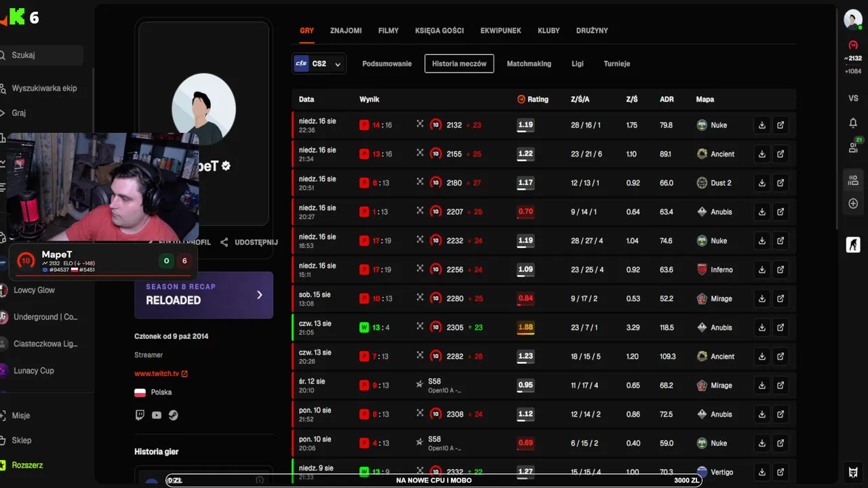Image resolution: width=868 pixels, height=488 pixels.
Task: Open the 21:05 Anubis win externally
Action: click(781, 327)
